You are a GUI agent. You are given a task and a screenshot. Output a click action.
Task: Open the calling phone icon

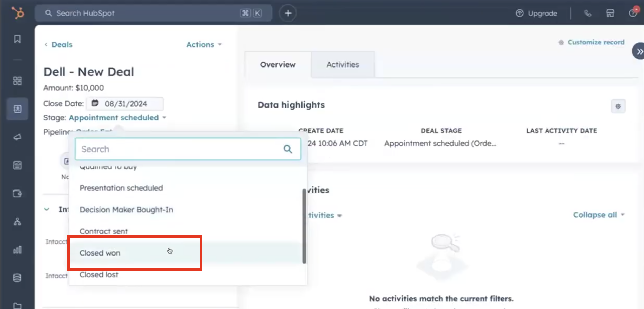pyautogui.click(x=588, y=13)
